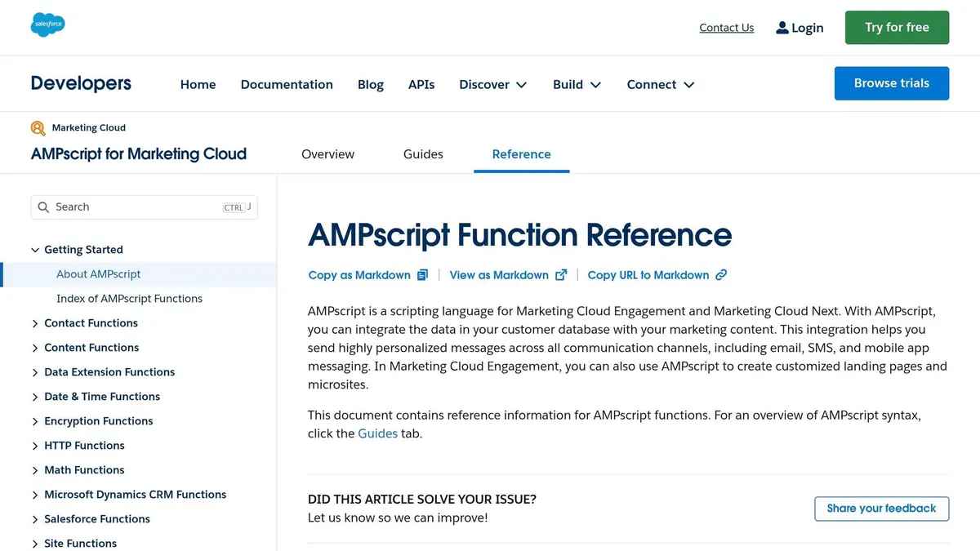
Task: Click the Marketing Cloud product icon
Action: pos(38,128)
